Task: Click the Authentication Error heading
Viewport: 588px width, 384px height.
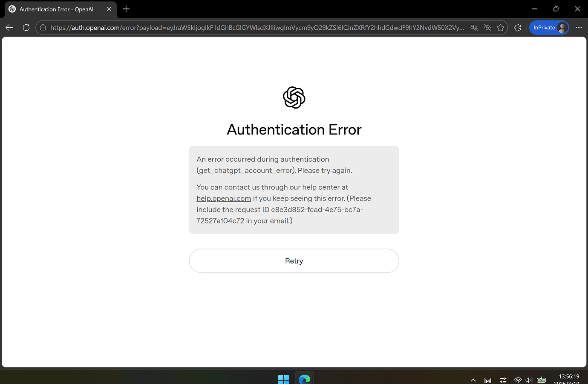Action: click(294, 129)
